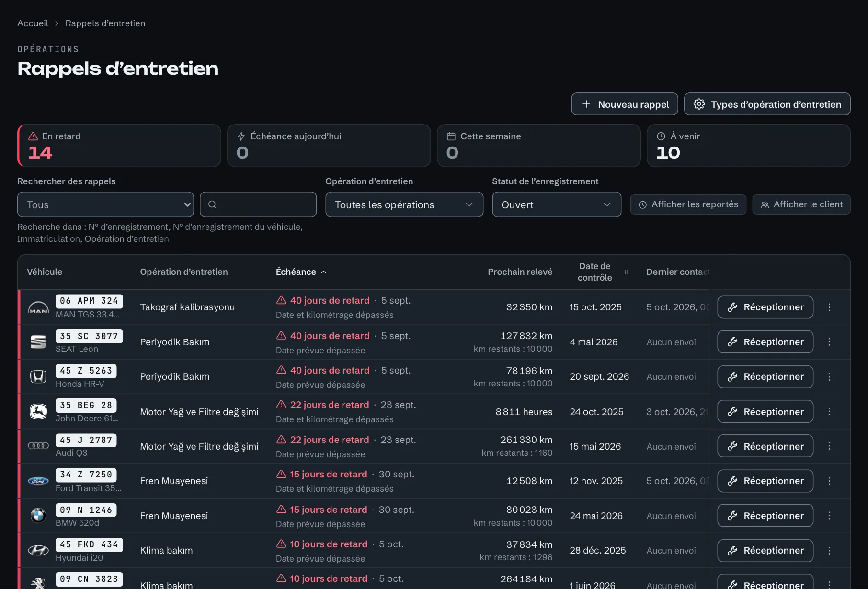Open more options for 06 APM 324 row
The width and height of the screenshot is (868, 589).
(829, 307)
